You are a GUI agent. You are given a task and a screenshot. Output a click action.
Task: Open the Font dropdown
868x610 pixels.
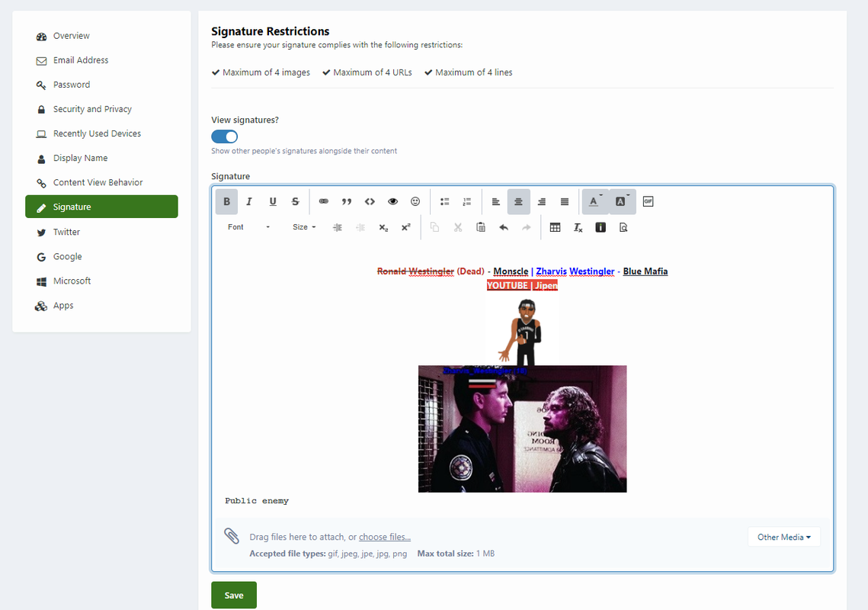pos(248,227)
